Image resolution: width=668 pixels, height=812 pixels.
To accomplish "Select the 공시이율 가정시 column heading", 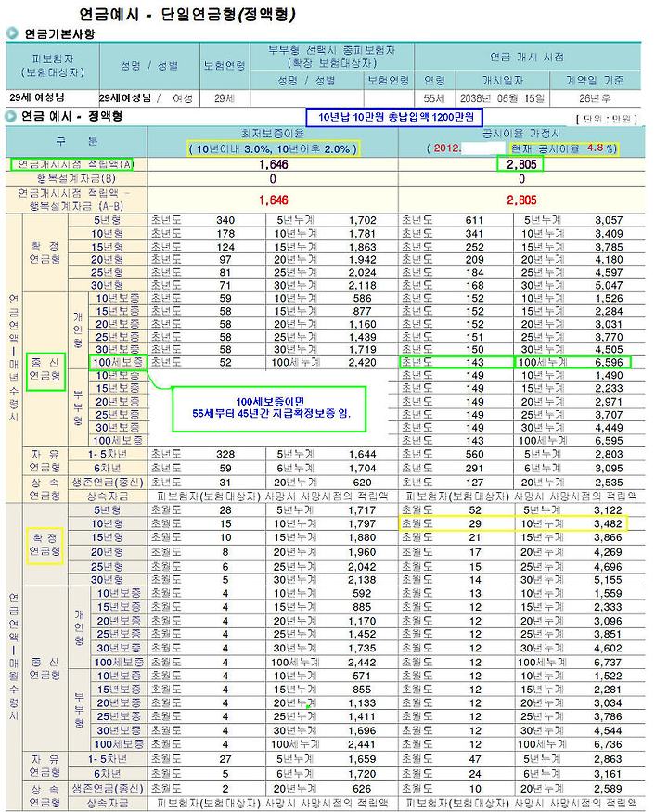I will point(520,134).
